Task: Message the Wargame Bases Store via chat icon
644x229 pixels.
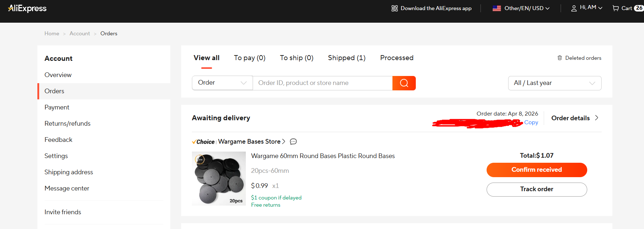Action: point(293,142)
